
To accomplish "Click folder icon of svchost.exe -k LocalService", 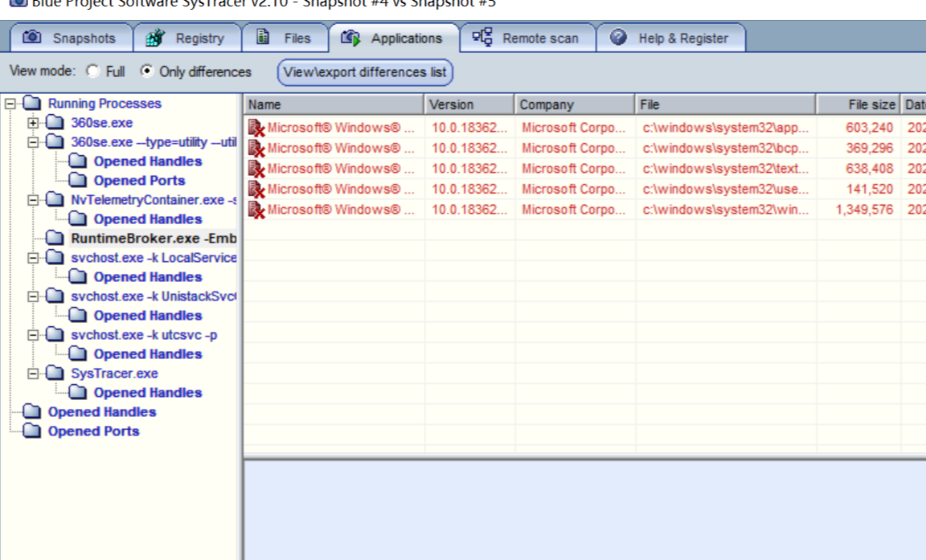I will pyautogui.click(x=55, y=257).
